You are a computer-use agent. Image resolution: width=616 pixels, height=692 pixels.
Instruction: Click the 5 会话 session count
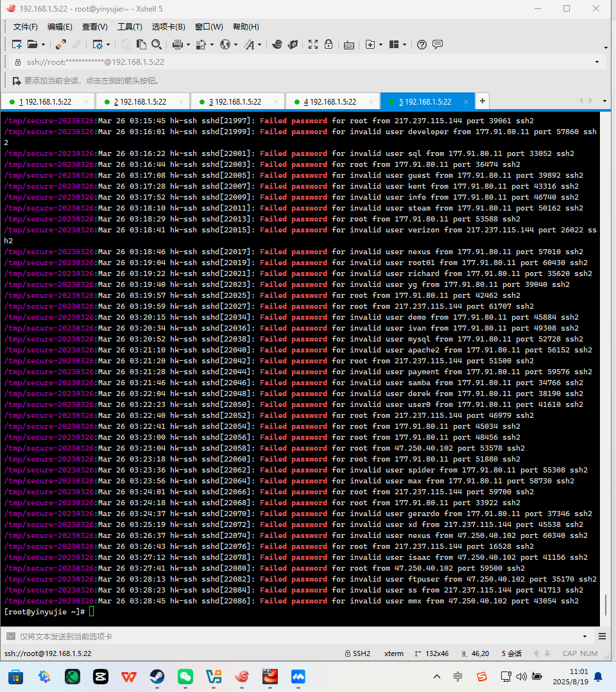(x=511, y=653)
